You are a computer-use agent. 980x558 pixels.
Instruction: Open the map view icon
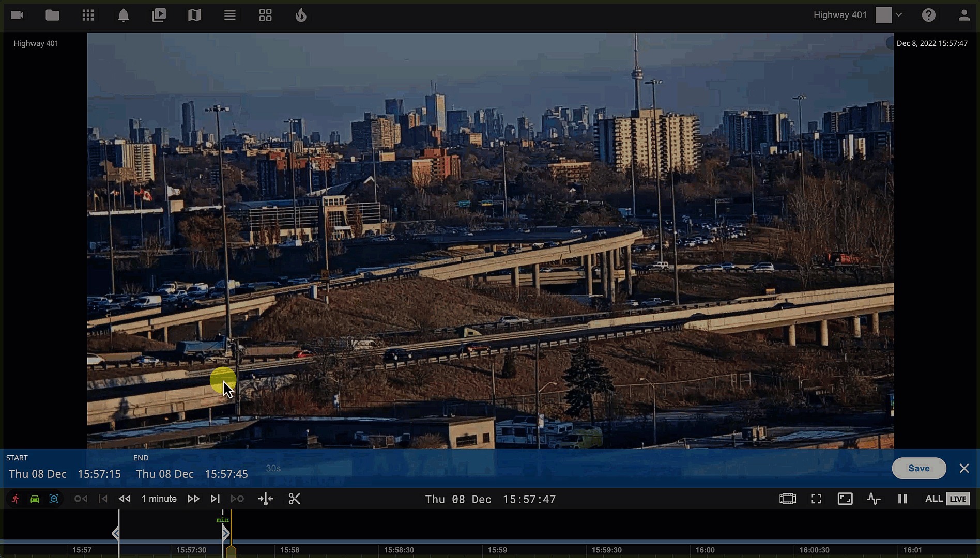194,16
